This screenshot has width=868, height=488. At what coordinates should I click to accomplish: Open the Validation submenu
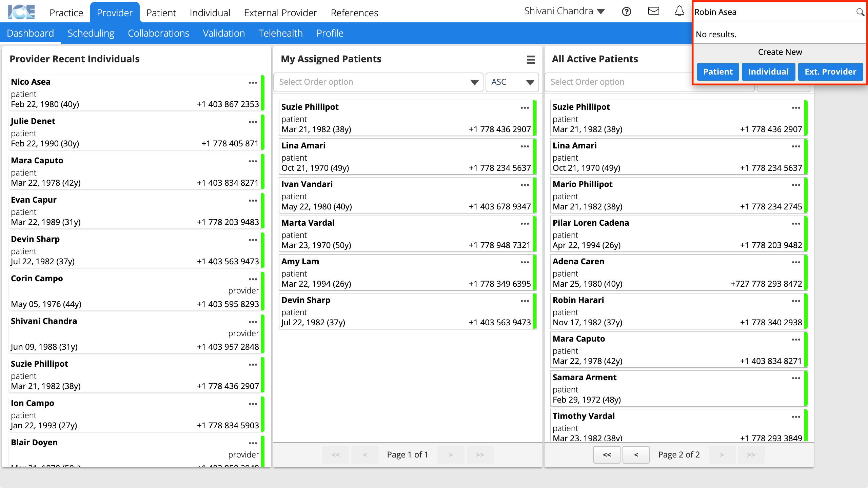(x=224, y=33)
